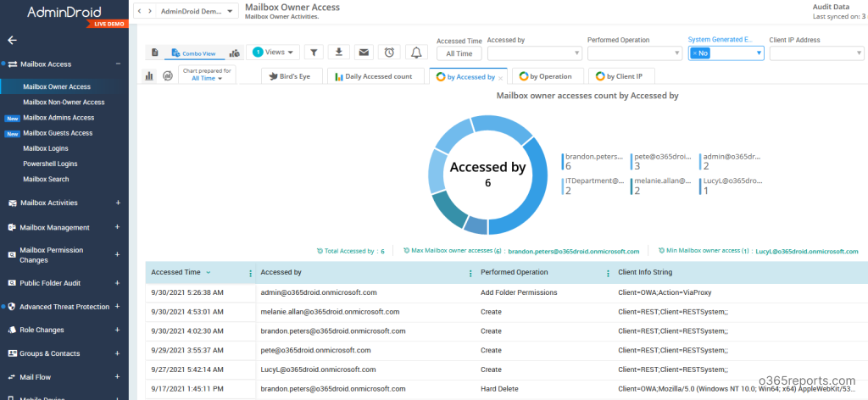This screenshot has width=868, height=400.
Task: Click the All Time accessed time button
Action: 459,53
